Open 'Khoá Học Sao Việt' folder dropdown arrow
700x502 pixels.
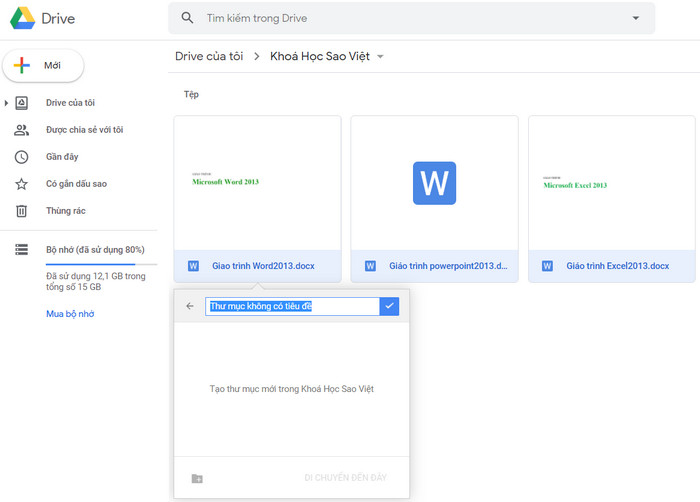pos(380,57)
